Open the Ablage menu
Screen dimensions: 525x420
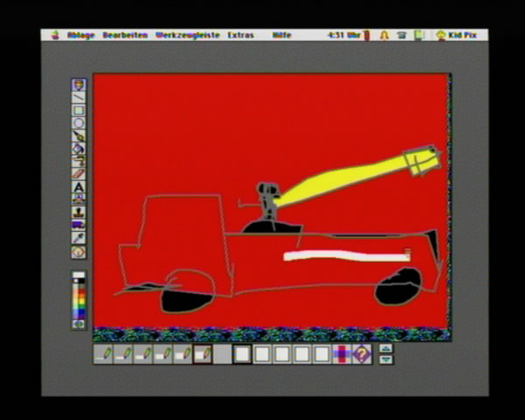point(81,36)
